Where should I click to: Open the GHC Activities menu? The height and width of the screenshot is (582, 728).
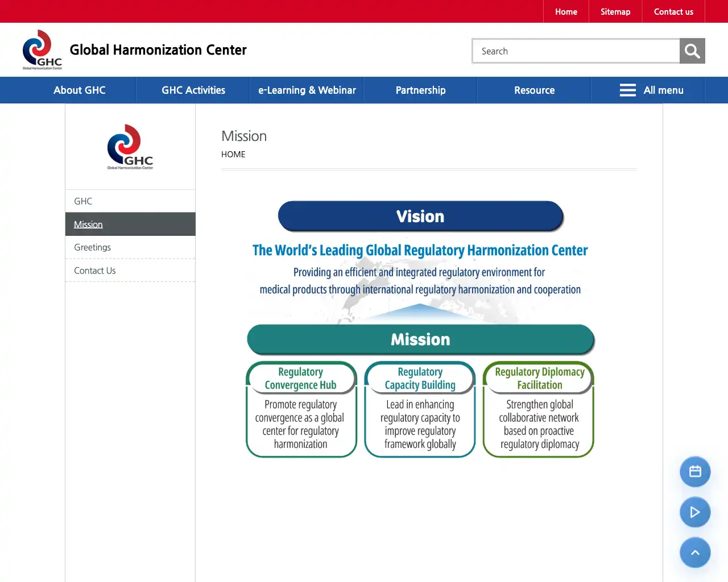[193, 90]
